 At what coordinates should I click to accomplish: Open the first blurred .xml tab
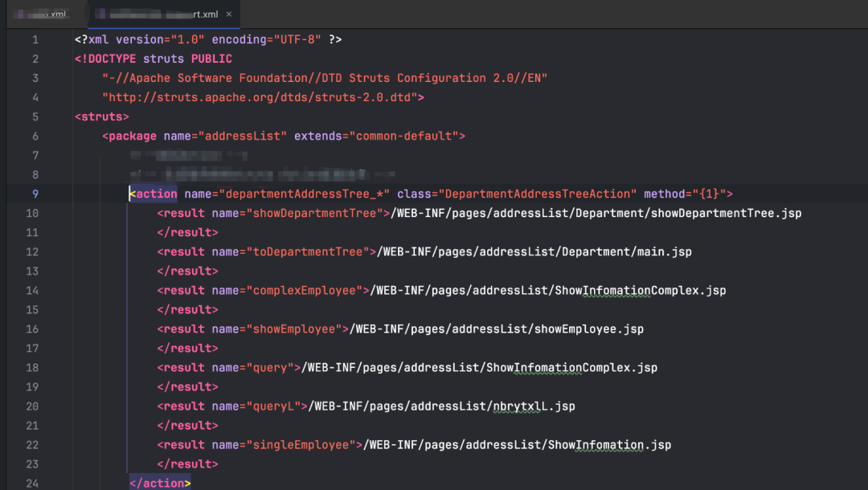(42, 14)
